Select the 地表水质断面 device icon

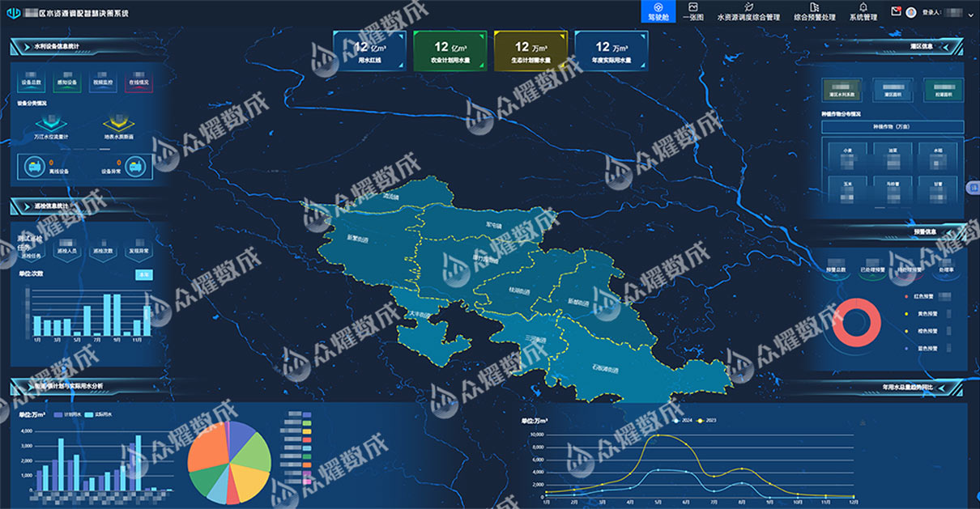click(118, 125)
